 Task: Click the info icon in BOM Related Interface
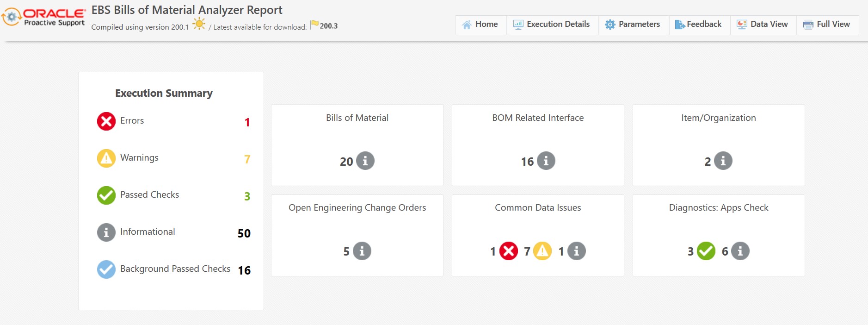tap(546, 161)
